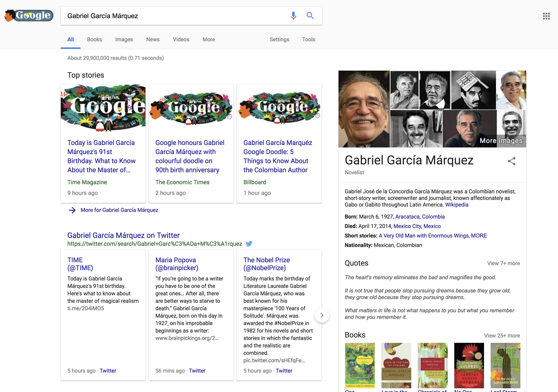Click 'View 7+ more' next to Quotes

pyautogui.click(x=503, y=263)
